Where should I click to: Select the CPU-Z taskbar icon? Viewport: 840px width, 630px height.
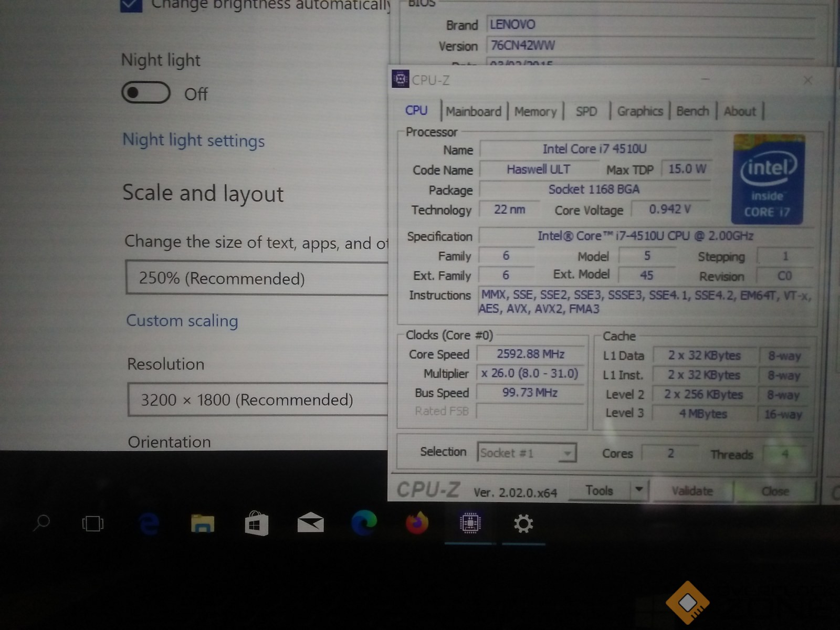coord(470,523)
